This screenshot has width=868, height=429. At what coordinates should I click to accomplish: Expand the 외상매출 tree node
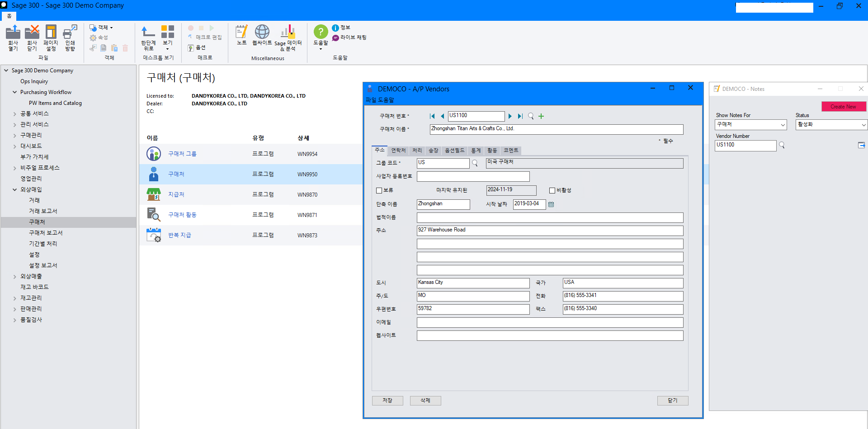point(15,277)
